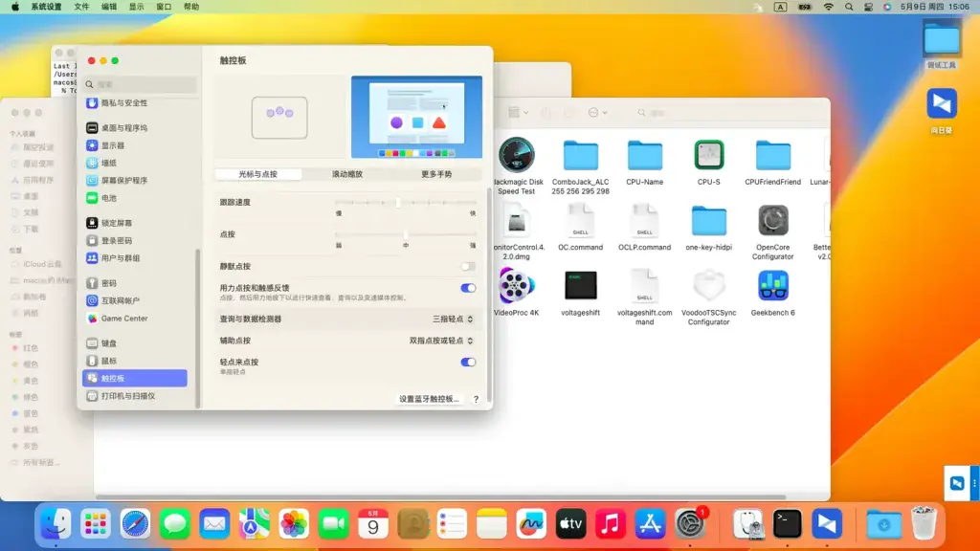This screenshot has height=551, width=980.
Task: Open 编辑 menu in menu bar
Action: [x=109, y=7]
